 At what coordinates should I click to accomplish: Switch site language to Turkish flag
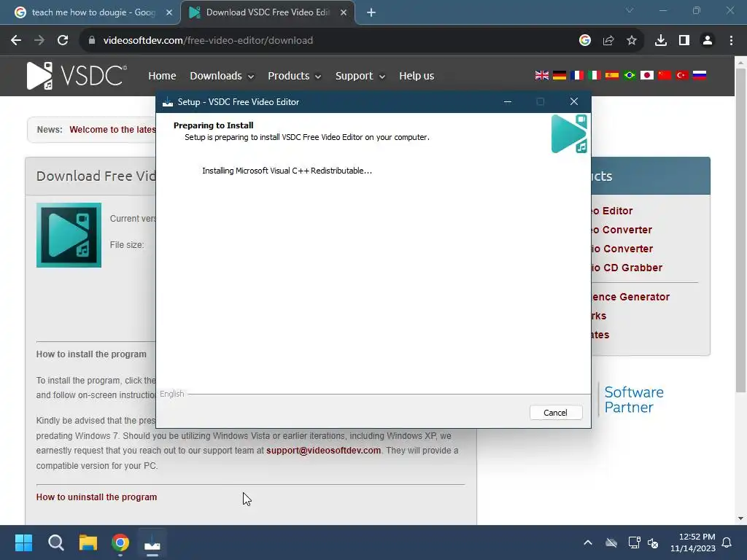point(682,75)
